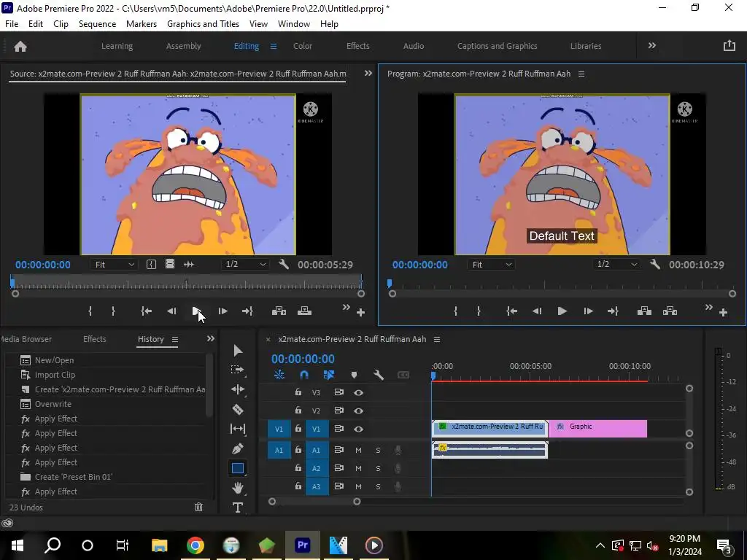Open Graphics and Titles menu
This screenshot has width=747, height=560.
tap(203, 24)
